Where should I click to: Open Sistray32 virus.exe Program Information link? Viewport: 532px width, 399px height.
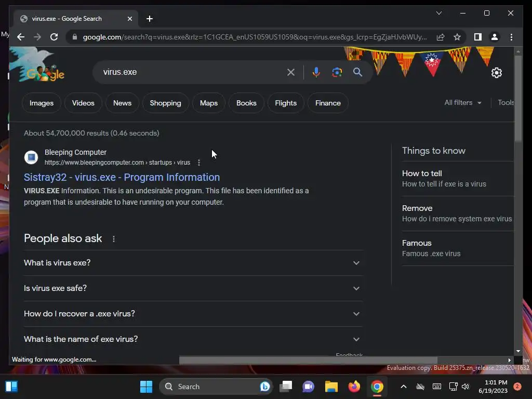pyautogui.click(x=122, y=177)
